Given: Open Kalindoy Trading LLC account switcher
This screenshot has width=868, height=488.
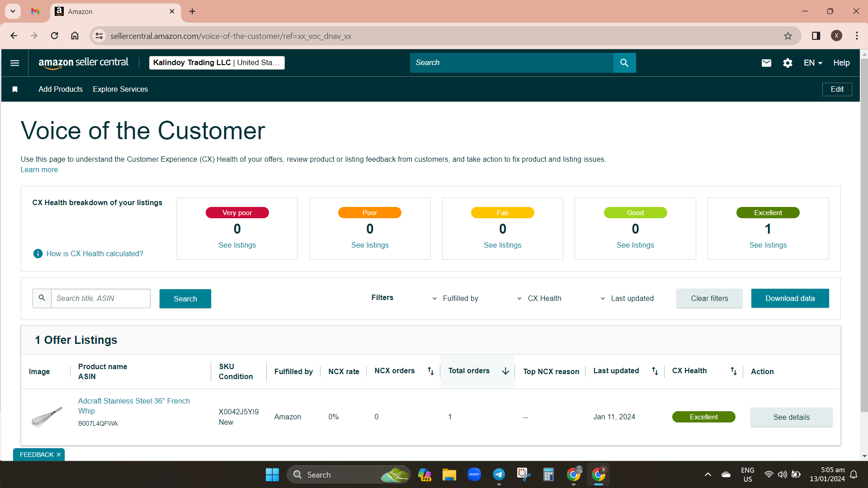Looking at the screenshot, I should tap(217, 63).
